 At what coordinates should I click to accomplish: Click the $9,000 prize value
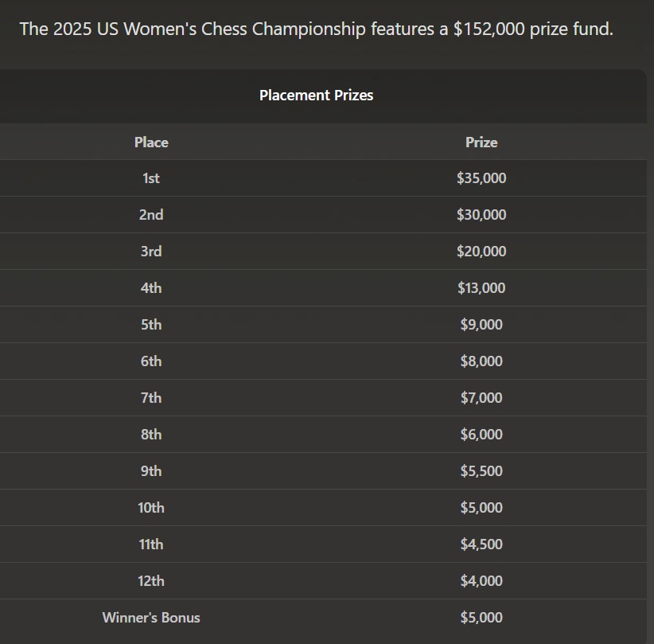[481, 325]
